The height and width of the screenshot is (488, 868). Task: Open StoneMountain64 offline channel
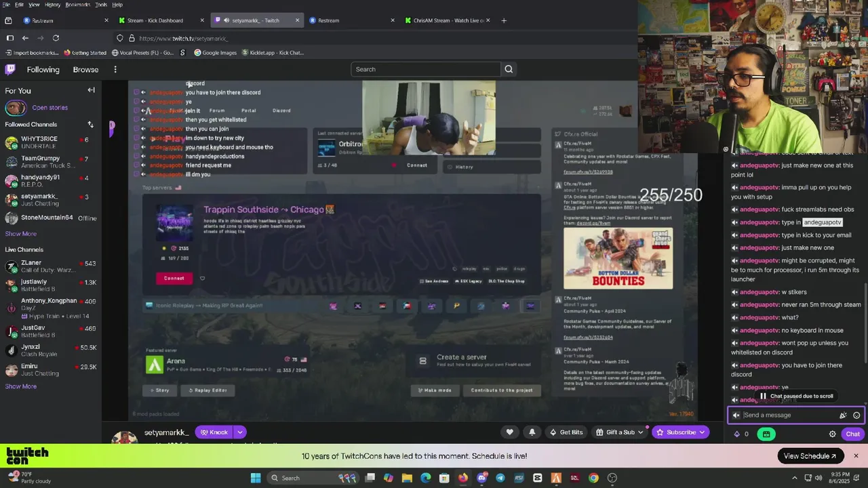51,218
